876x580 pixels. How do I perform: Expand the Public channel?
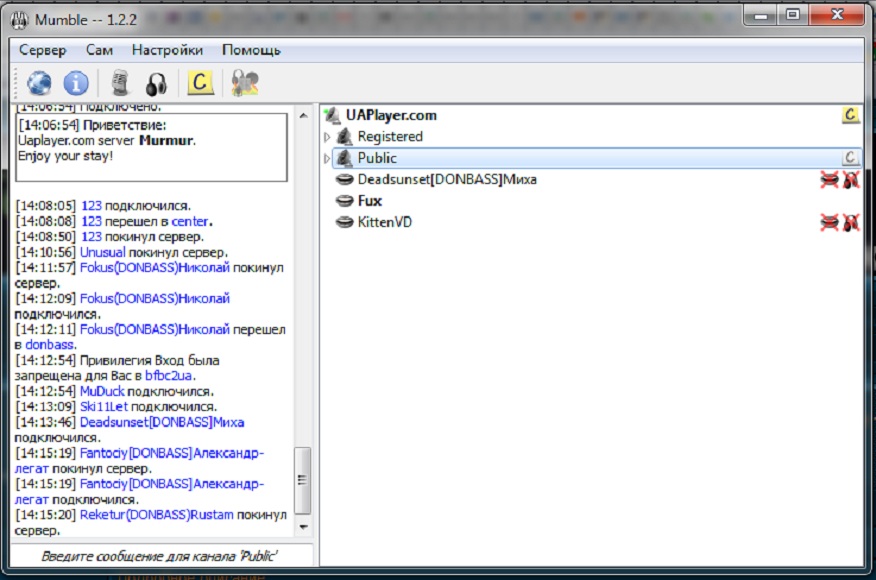click(327, 159)
